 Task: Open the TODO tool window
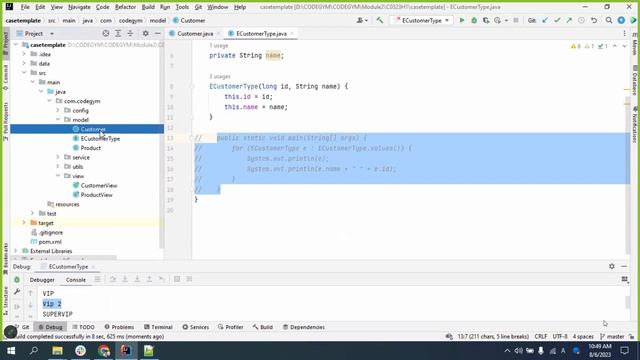click(83, 327)
